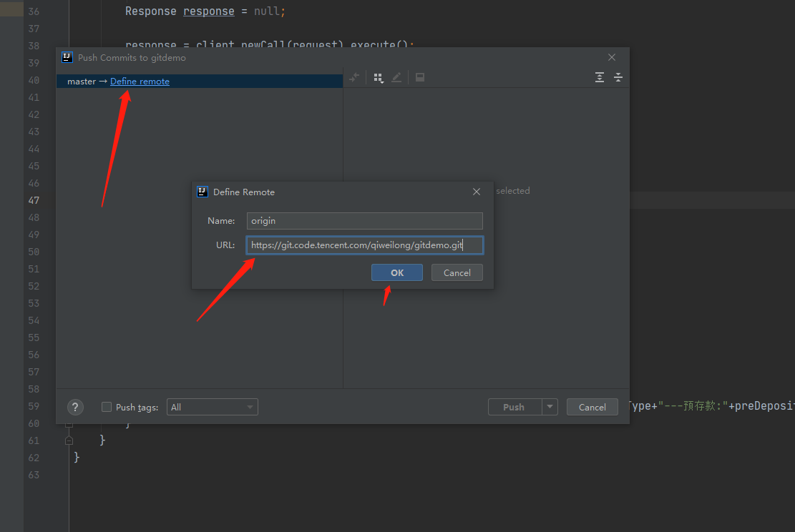Open the group-by grid icon in push toolbar
This screenshot has width=795, height=532.
point(379,77)
